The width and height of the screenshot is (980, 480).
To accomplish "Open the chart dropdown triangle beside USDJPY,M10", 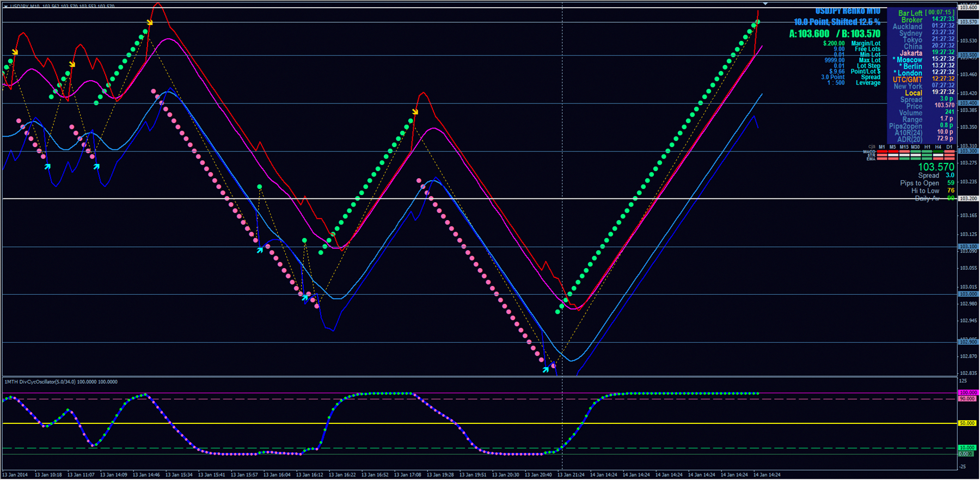I will coord(6,7).
